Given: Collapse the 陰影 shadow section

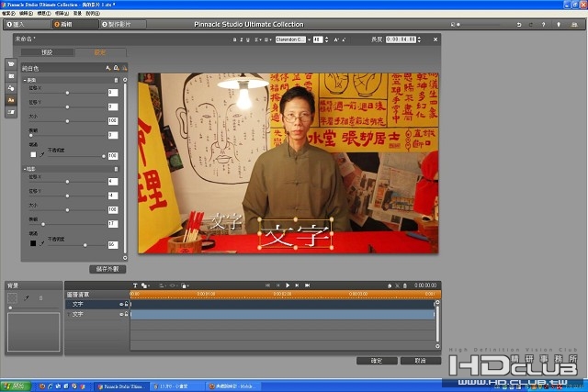Looking at the screenshot, I should (25, 169).
